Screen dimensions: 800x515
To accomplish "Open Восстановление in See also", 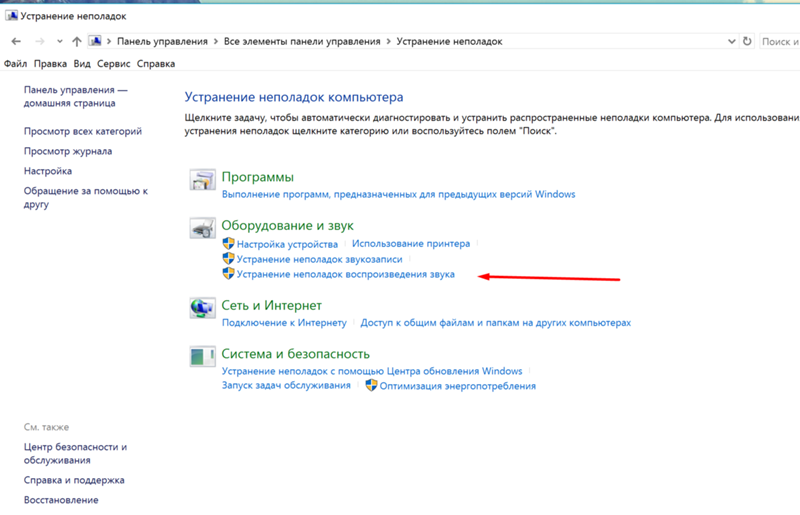I will 61,500.
